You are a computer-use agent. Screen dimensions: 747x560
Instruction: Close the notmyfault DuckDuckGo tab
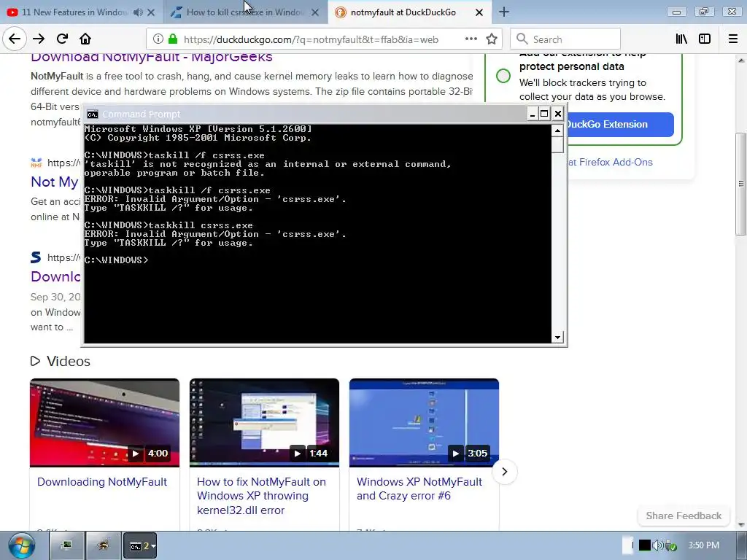(479, 12)
